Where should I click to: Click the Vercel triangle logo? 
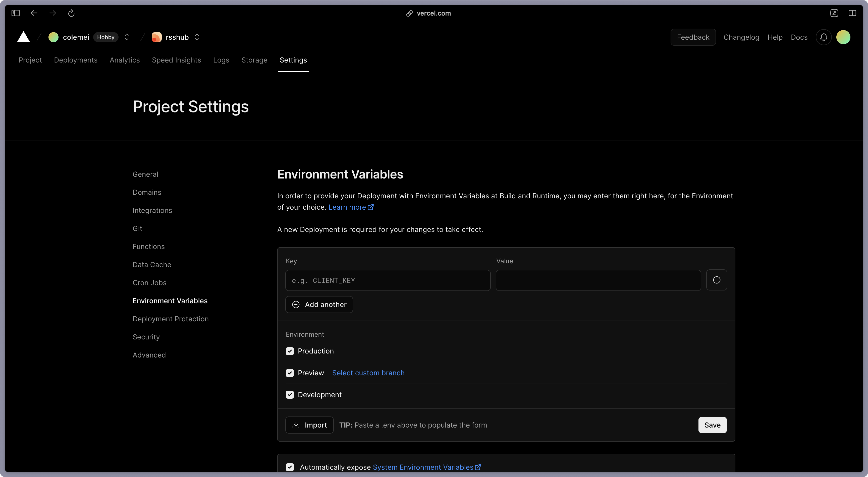tap(23, 37)
